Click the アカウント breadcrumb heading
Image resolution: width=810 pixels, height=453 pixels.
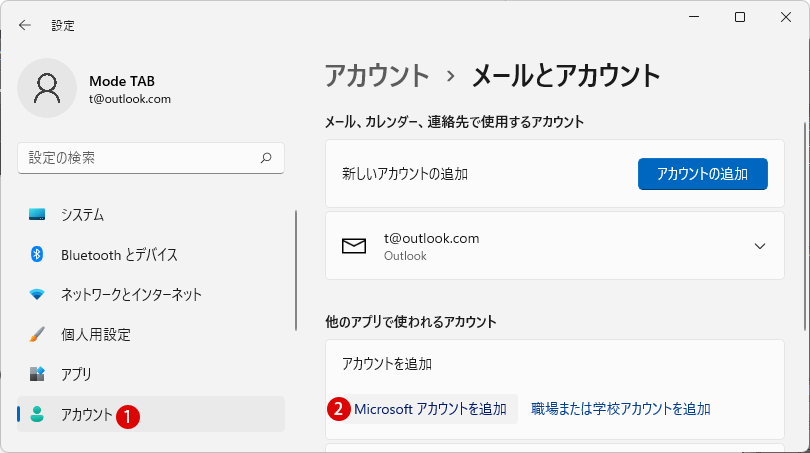[377, 75]
